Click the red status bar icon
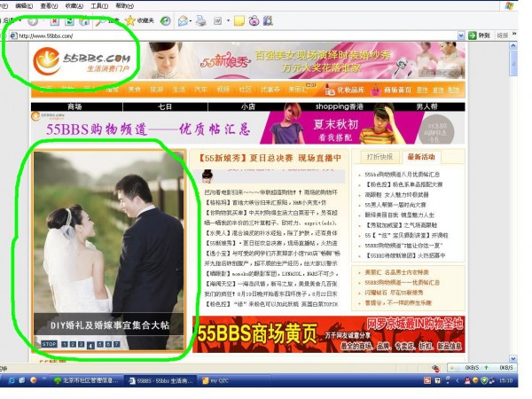532x399 pixels. coord(436,368)
